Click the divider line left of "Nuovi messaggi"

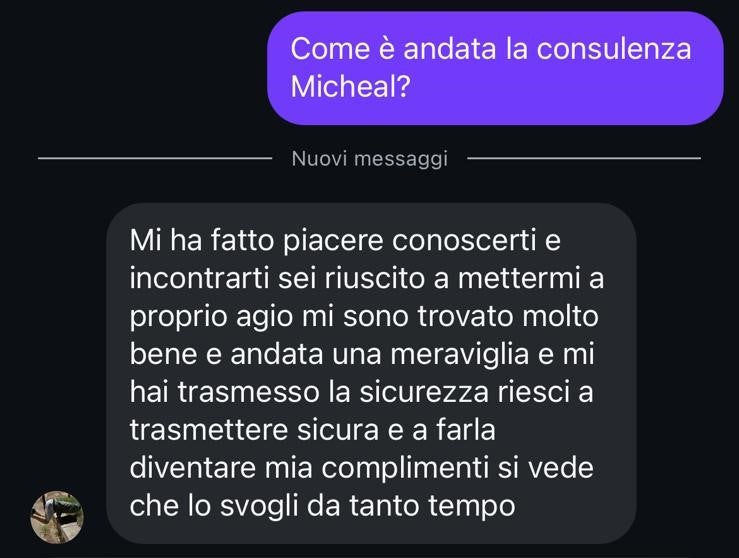click(155, 158)
